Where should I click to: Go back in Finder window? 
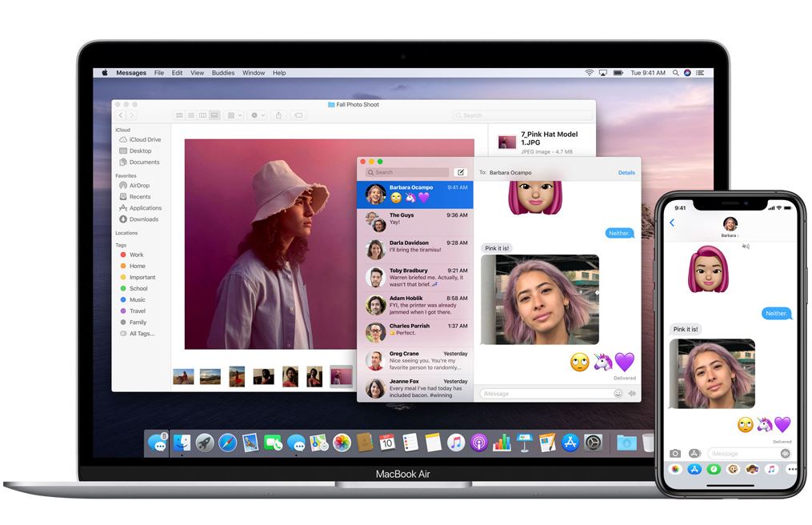coord(121,115)
